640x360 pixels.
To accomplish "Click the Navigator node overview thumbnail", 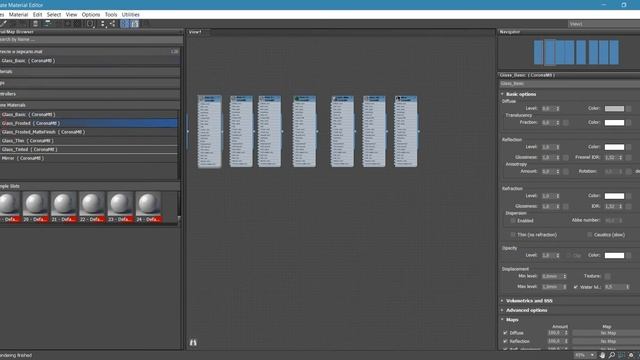I will tap(576, 52).
